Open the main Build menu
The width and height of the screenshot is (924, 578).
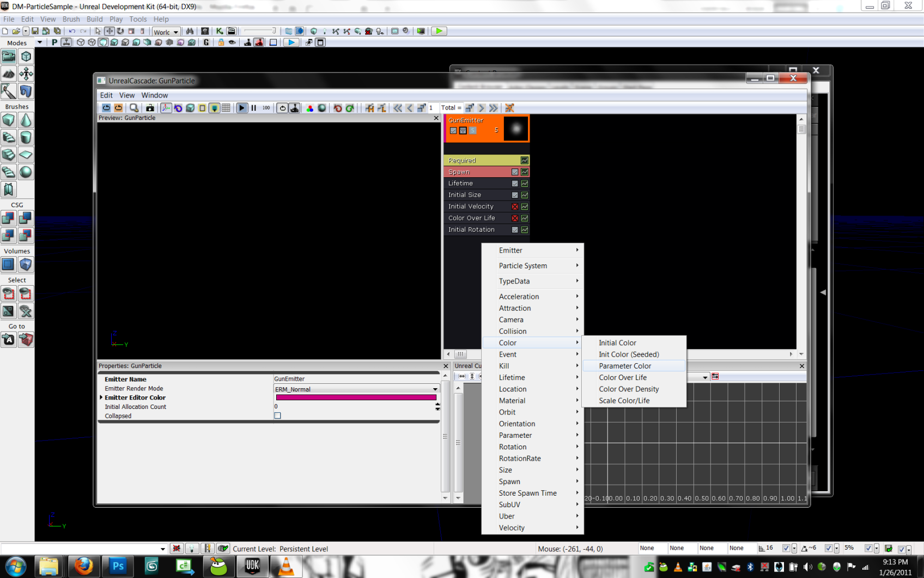[95, 19]
